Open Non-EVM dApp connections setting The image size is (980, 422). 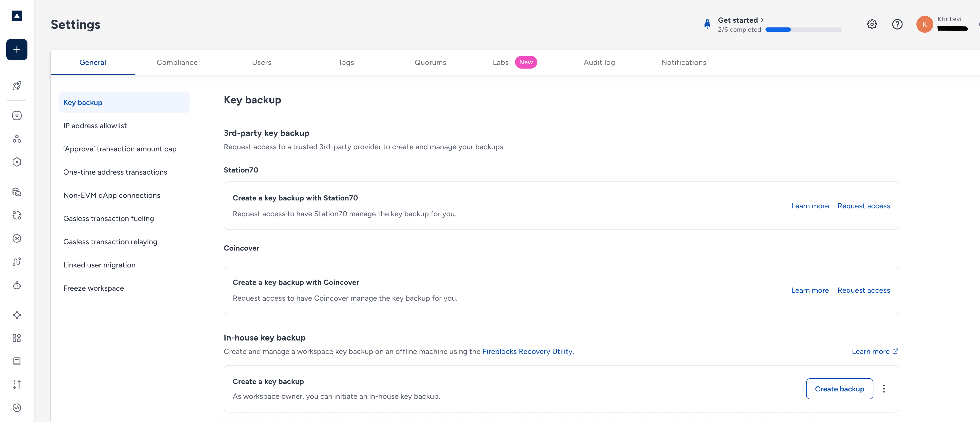pos(124,195)
